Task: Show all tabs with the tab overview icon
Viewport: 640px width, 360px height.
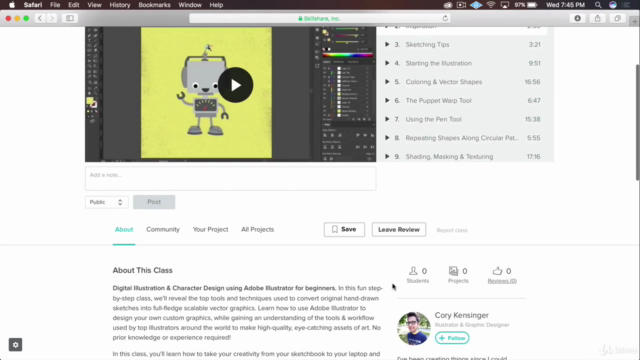Action: 618,18
